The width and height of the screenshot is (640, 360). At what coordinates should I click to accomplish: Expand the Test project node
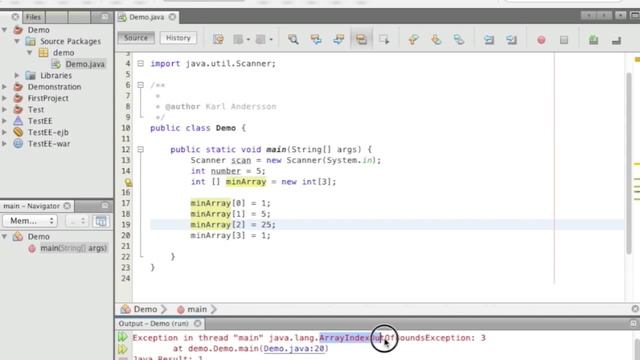tap(4, 109)
